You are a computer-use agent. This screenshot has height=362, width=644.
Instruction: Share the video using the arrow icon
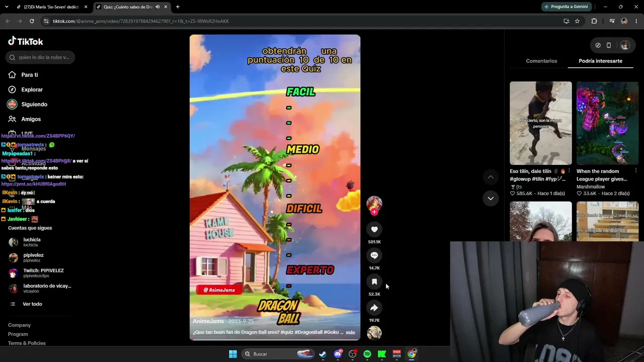(374, 308)
